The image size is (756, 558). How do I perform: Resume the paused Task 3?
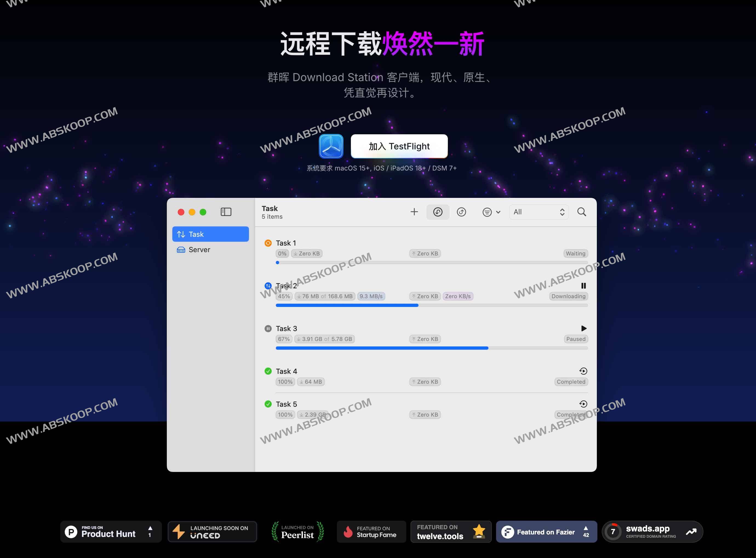pos(583,328)
